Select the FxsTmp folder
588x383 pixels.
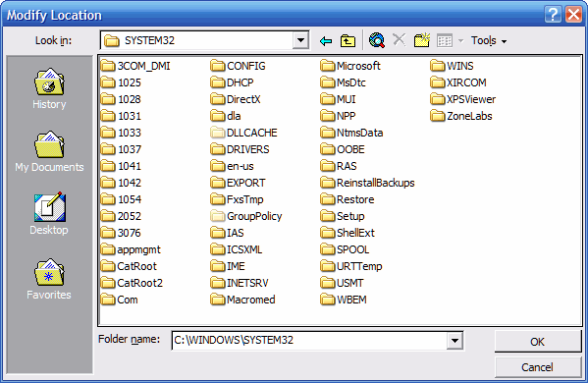[237, 199]
